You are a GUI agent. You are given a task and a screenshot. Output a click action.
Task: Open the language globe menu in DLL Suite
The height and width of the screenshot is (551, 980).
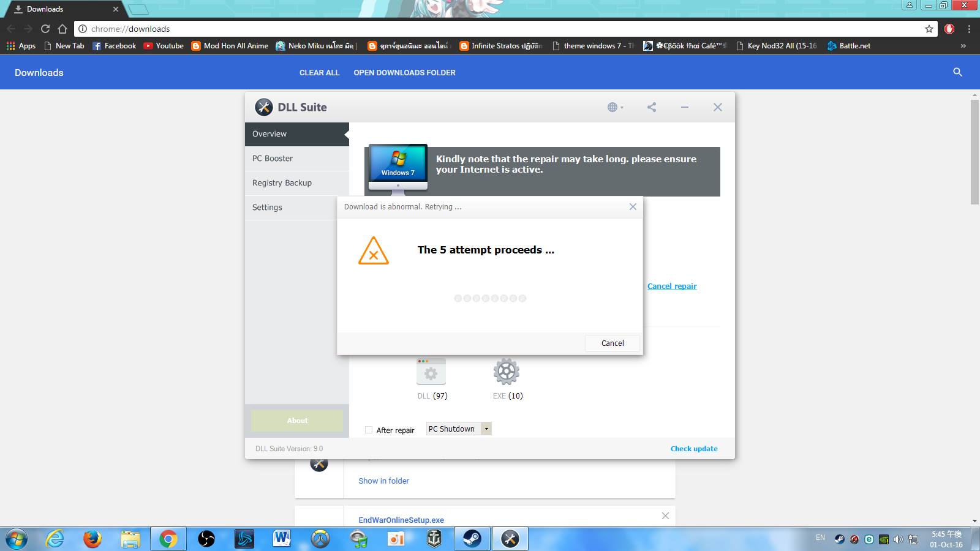coord(615,107)
